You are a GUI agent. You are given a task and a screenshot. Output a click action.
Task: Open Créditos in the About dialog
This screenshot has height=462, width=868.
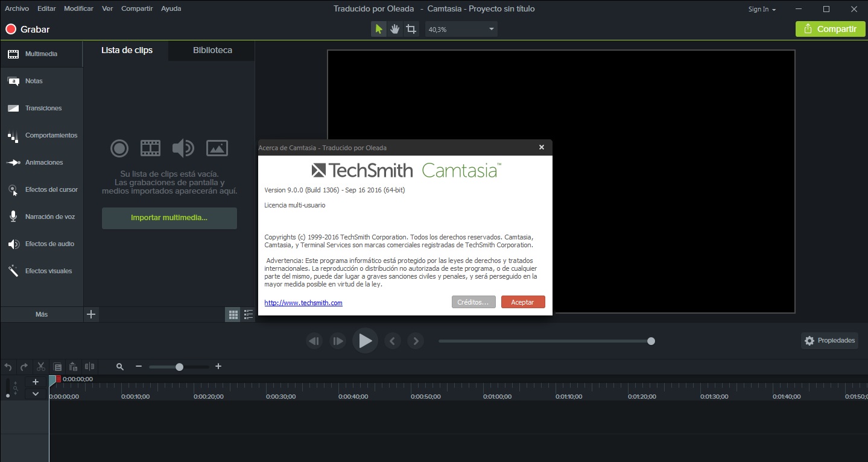474,302
